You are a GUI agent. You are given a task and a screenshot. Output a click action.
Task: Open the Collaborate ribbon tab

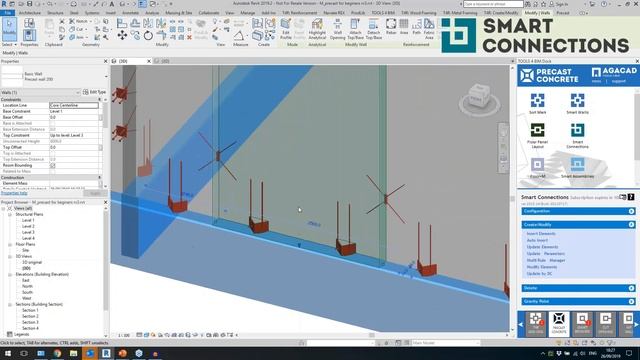[x=209, y=13]
